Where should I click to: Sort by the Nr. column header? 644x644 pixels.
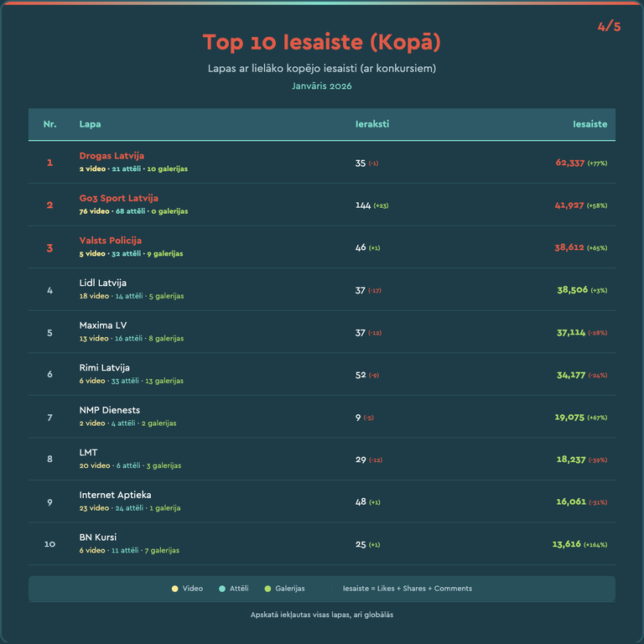click(x=49, y=124)
